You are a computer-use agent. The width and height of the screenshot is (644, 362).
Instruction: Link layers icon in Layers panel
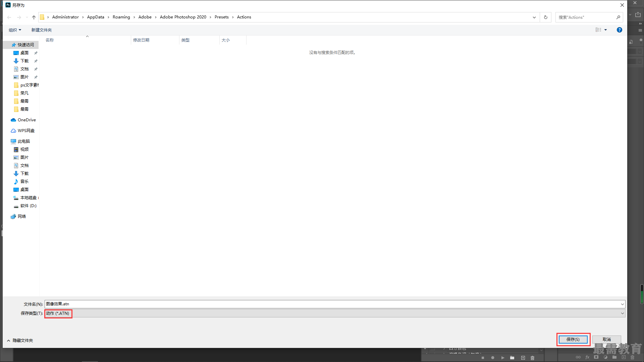pyautogui.click(x=578, y=357)
